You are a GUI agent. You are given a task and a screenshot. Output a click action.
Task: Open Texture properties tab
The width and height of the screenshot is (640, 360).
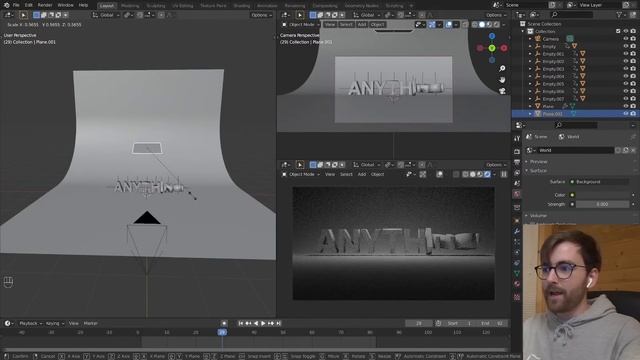pos(517,297)
